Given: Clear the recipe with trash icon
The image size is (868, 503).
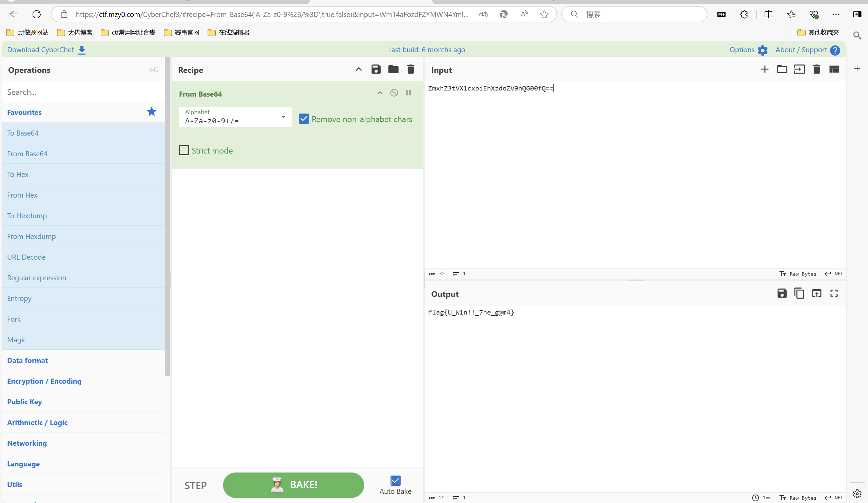Looking at the screenshot, I should 410,69.
